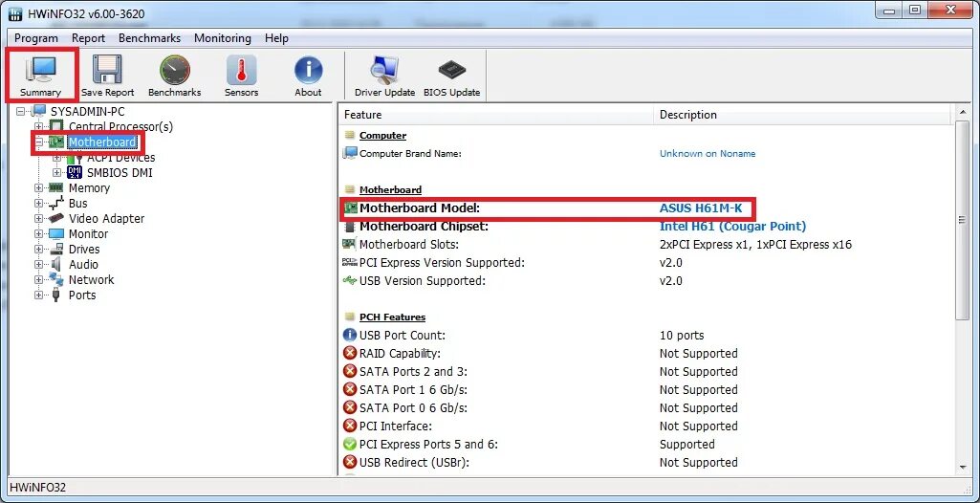Select the Motherboard tree item label
980x503 pixels.
pos(102,142)
